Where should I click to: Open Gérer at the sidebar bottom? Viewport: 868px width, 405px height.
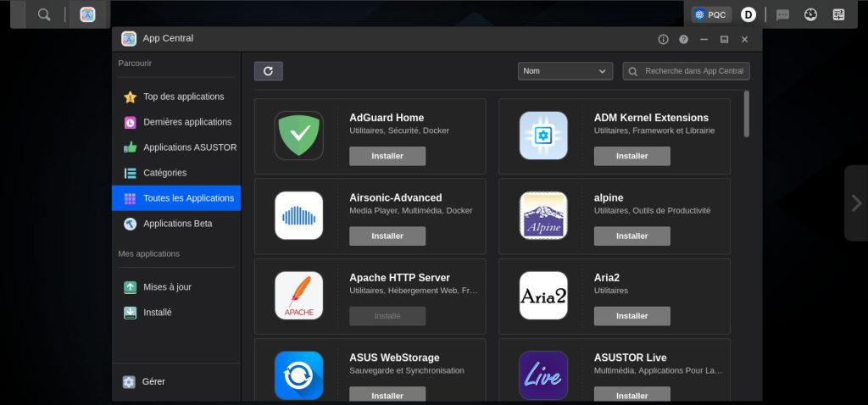pos(176,382)
